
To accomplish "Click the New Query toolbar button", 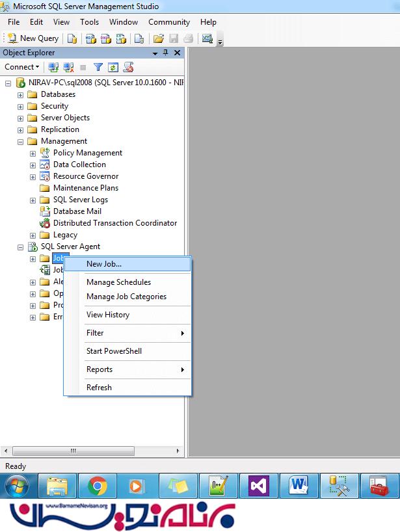I will coord(33,38).
